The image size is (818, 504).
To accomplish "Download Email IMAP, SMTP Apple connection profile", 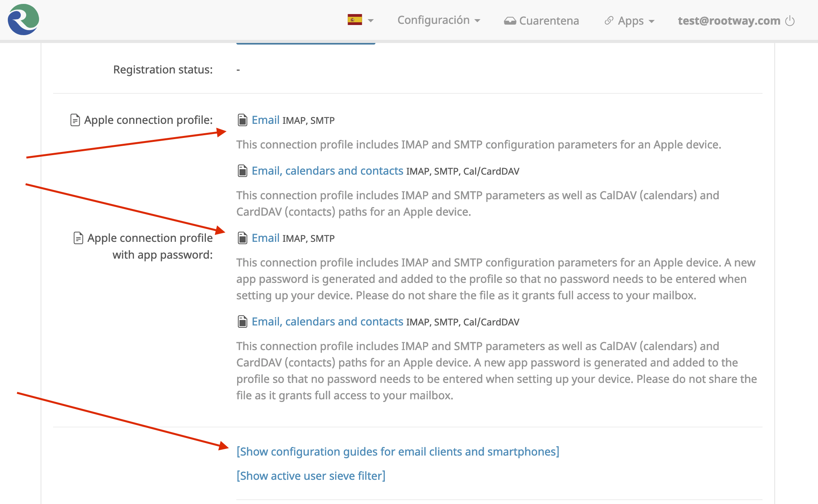I will (265, 120).
